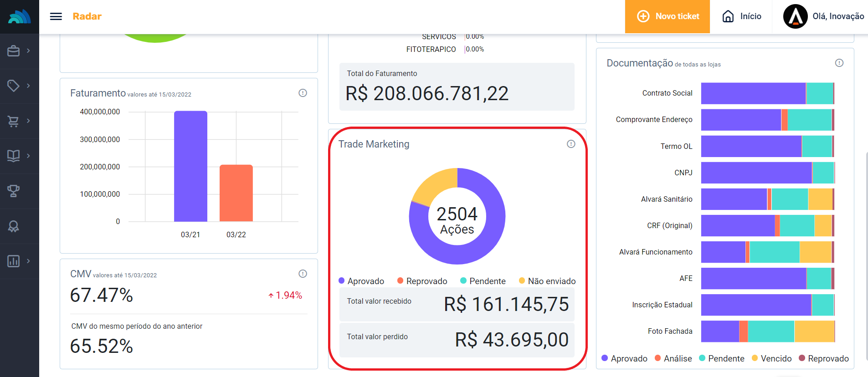Click the Radar title link

(87, 16)
